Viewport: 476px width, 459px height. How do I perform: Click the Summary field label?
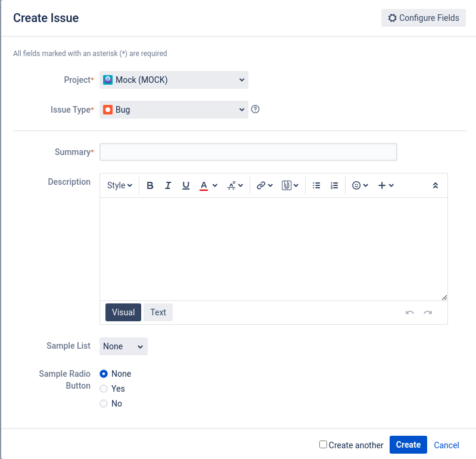point(73,152)
